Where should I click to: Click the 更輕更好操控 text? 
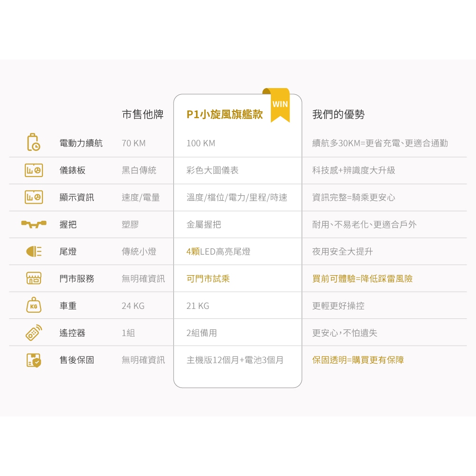tap(338, 306)
